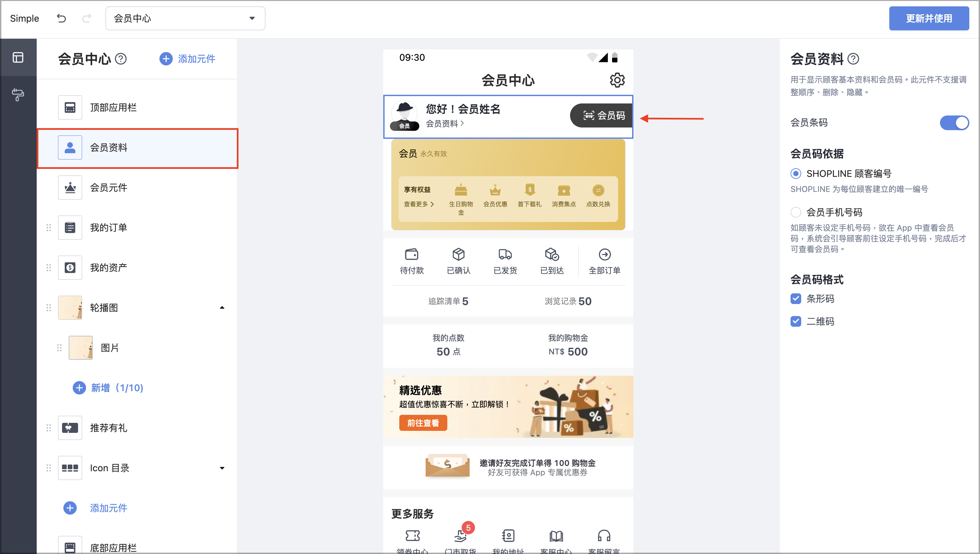Select 我的订单 in component list
Viewport: 980px width, 554px height.
(138, 228)
